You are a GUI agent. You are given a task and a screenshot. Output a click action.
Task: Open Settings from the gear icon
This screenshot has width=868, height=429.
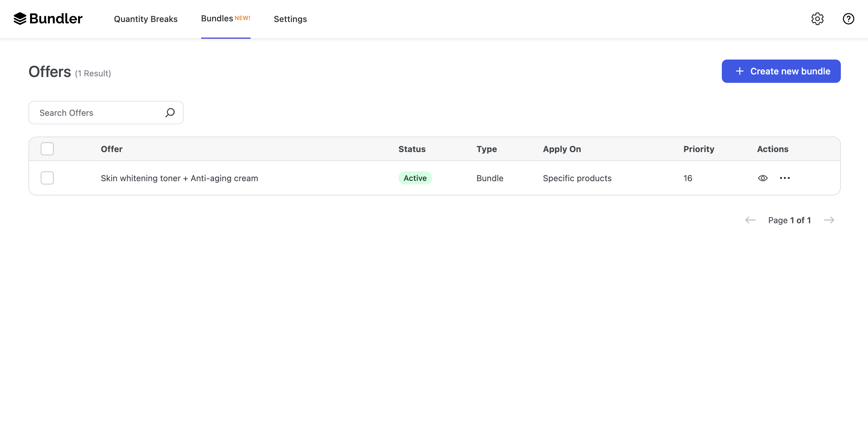click(818, 18)
